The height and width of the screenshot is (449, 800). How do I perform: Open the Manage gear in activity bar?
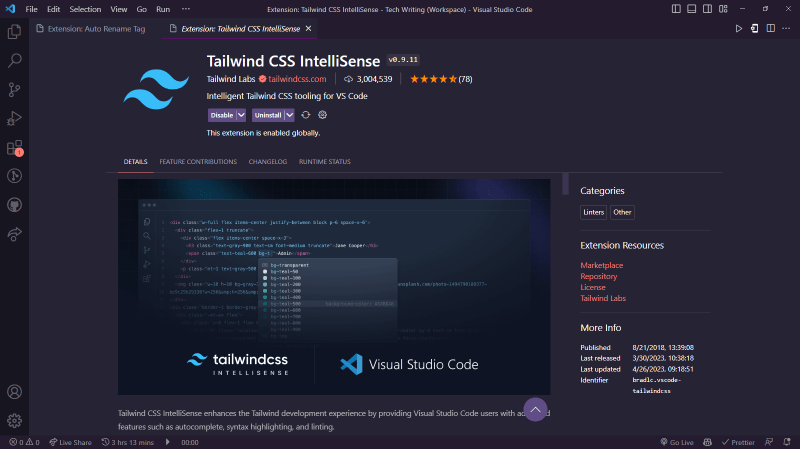pos(14,420)
